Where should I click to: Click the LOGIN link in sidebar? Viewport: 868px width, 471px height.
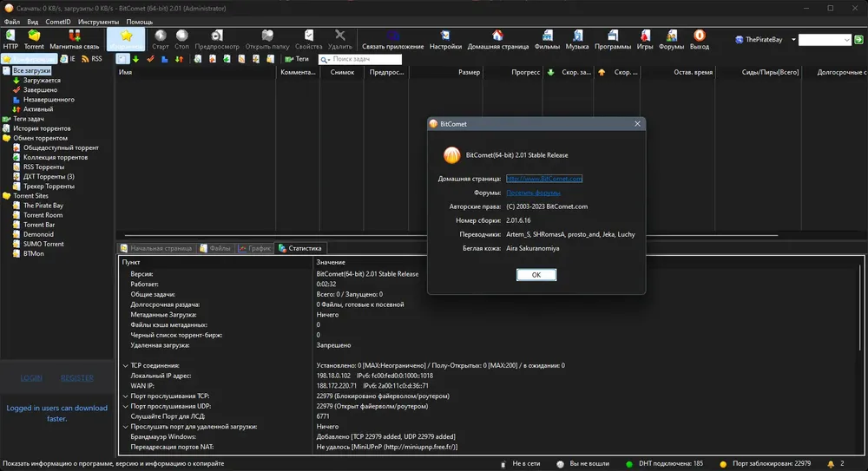(31, 378)
